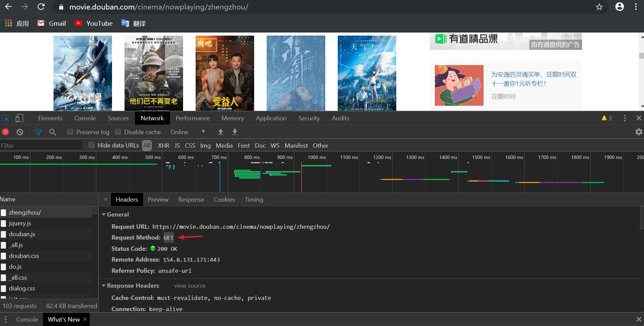Viewport: 644px width, 326px height.
Task: Clear the network log
Action: click(x=20, y=132)
